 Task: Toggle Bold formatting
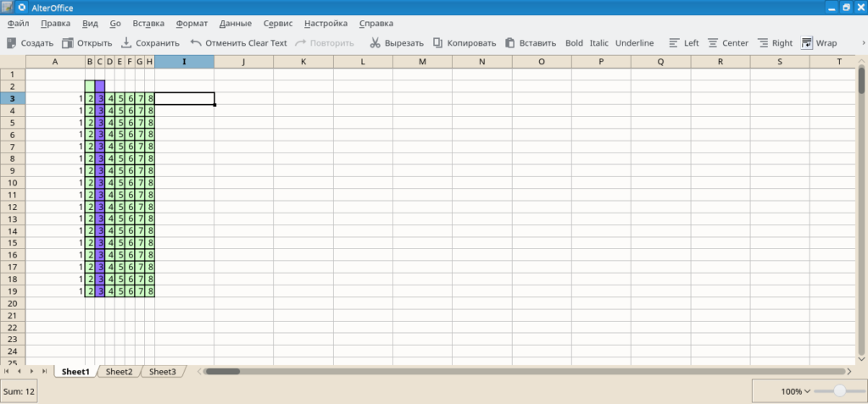(574, 43)
